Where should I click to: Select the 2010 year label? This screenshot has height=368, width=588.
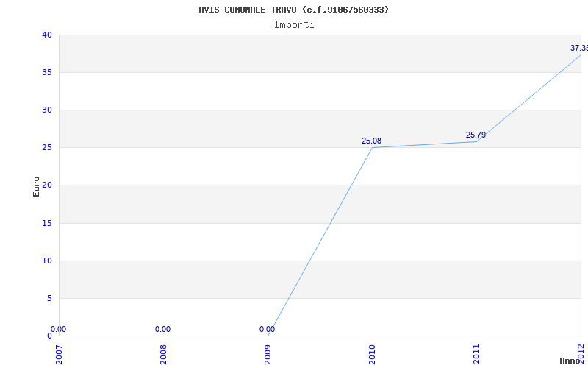coord(372,355)
